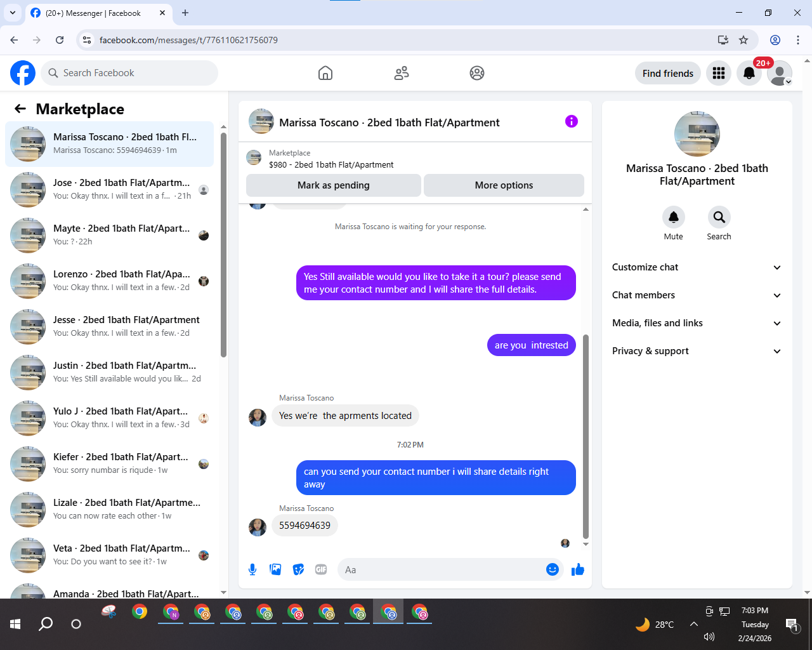Viewport: 812px width, 650px height.
Task: Open the nine-dot Menu grid icon
Action: [719, 73]
